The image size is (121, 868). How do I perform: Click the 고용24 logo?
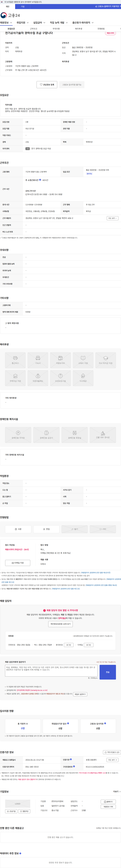tap(10, 15)
